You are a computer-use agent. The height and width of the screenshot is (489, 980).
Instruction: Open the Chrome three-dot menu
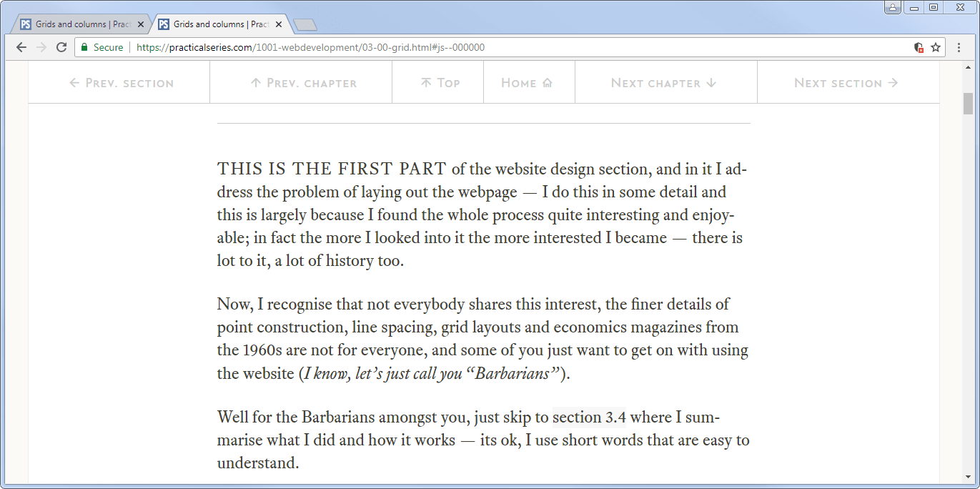tap(959, 47)
